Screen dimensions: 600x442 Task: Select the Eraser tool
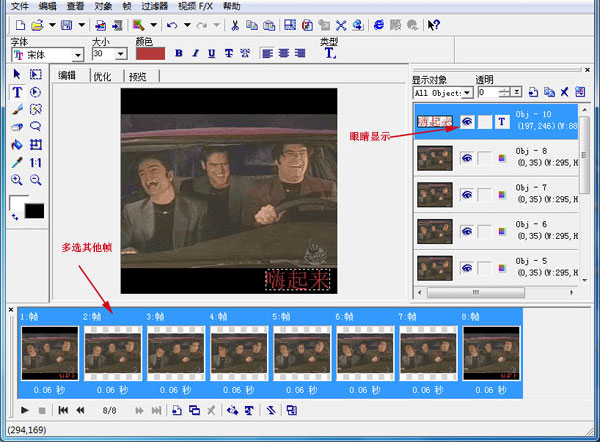click(17, 127)
